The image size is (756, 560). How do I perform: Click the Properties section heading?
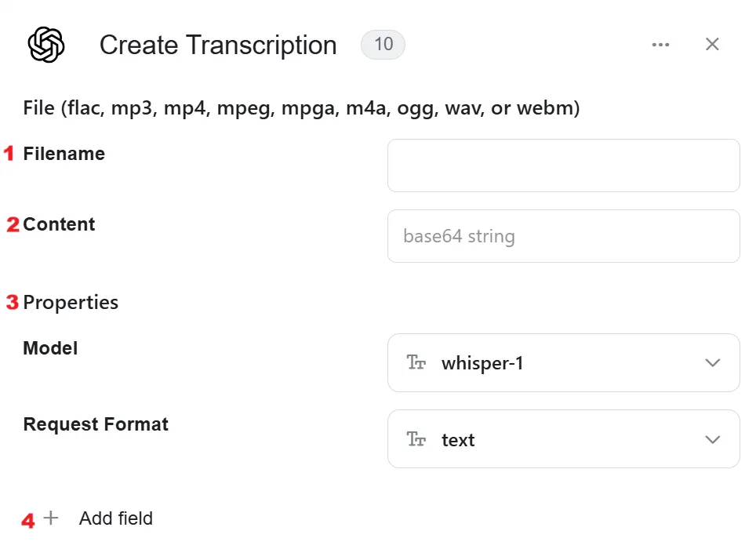[71, 303]
